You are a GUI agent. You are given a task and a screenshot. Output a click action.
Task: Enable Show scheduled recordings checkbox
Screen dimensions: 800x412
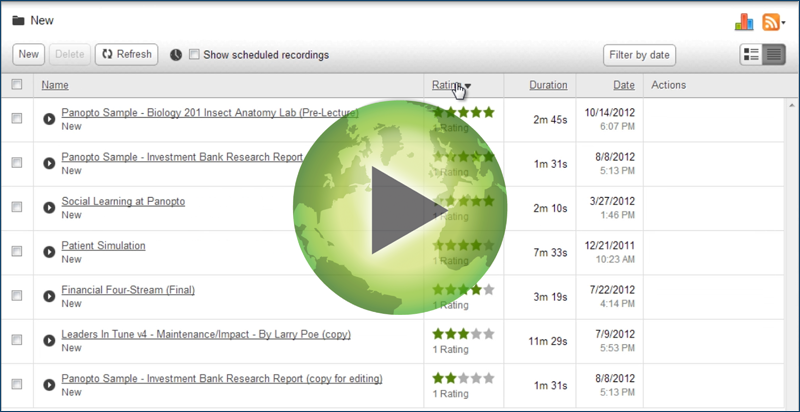click(x=194, y=55)
